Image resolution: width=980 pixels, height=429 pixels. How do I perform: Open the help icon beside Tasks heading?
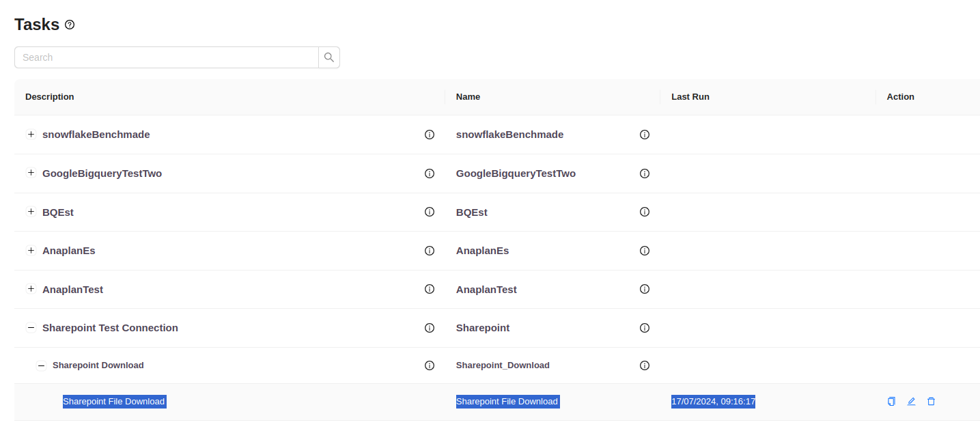(x=70, y=25)
